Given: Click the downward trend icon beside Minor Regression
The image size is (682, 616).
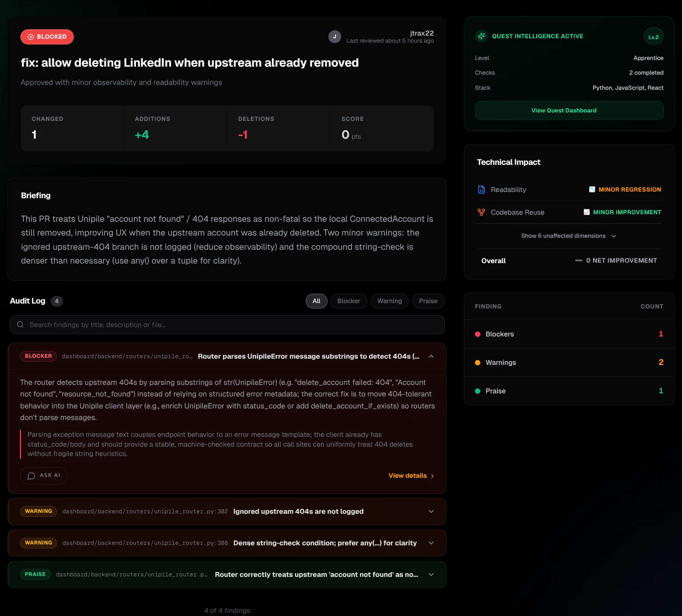Looking at the screenshot, I should [x=592, y=189].
